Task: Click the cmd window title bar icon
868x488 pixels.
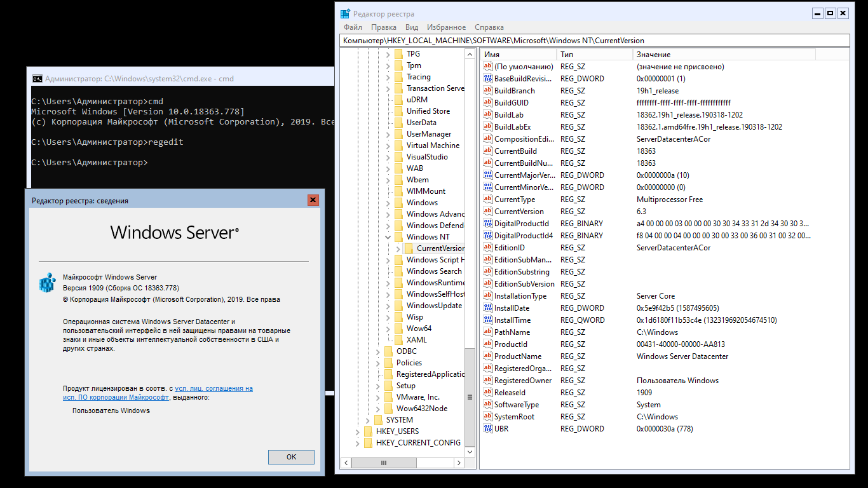Action: click(37, 79)
